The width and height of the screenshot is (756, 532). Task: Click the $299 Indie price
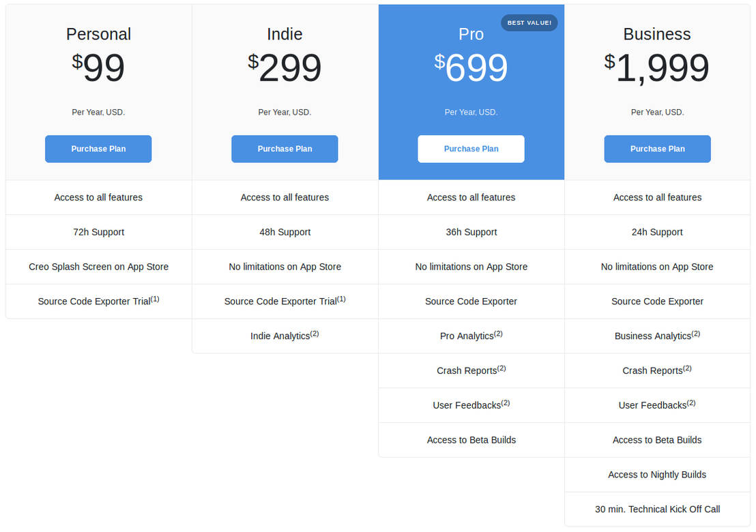pos(285,68)
